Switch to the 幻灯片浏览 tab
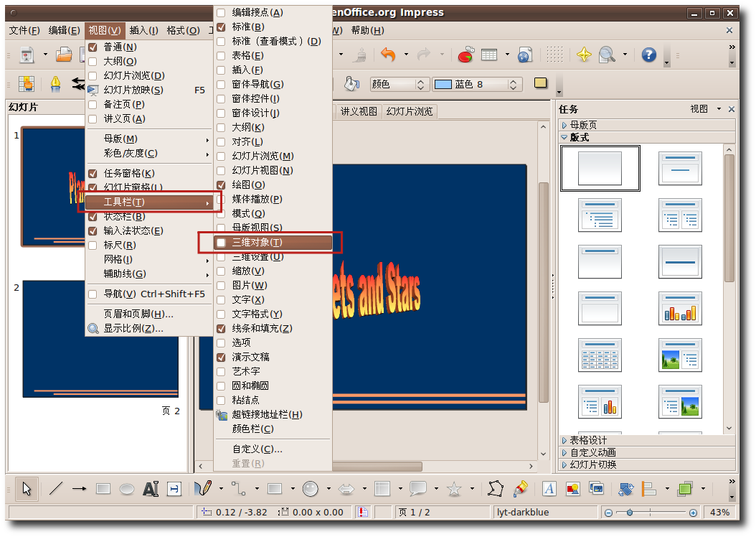756x537 pixels. (410, 111)
